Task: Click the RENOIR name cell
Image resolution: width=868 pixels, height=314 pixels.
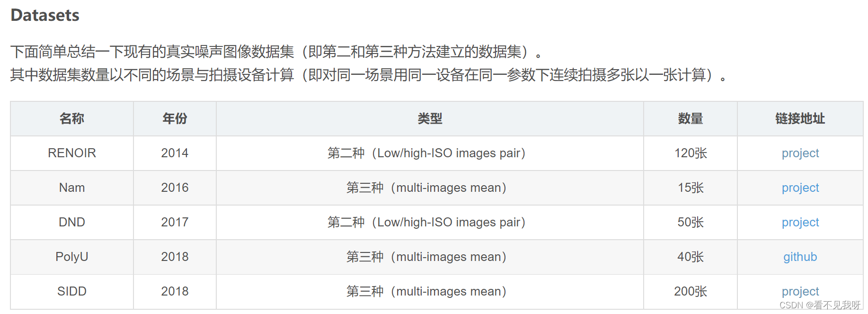Action: 72,153
